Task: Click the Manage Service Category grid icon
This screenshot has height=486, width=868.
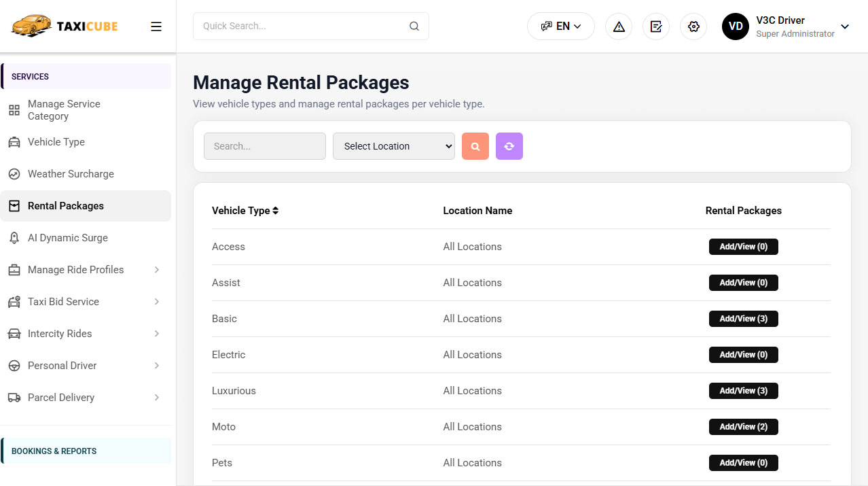Action: point(14,110)
